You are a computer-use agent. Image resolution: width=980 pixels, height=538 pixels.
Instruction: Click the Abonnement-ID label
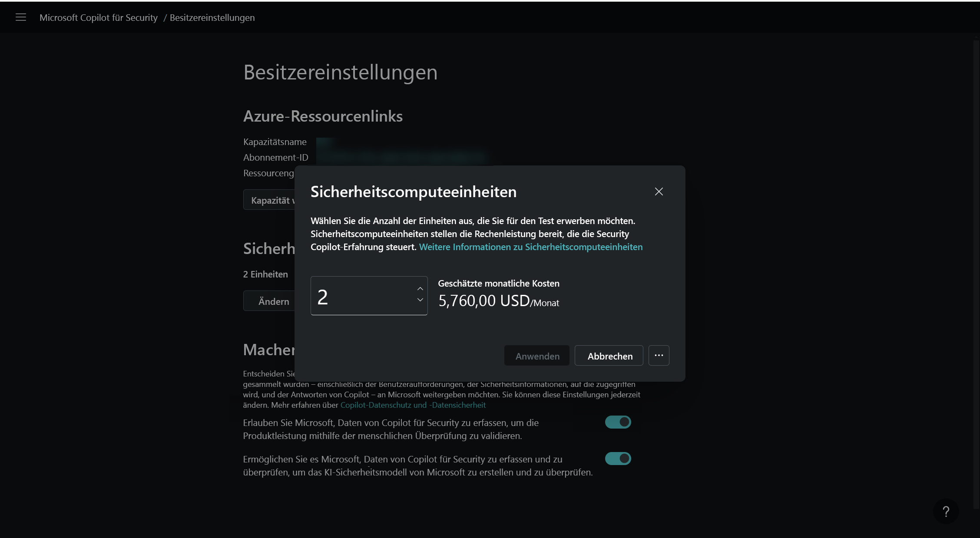(276, 158)
